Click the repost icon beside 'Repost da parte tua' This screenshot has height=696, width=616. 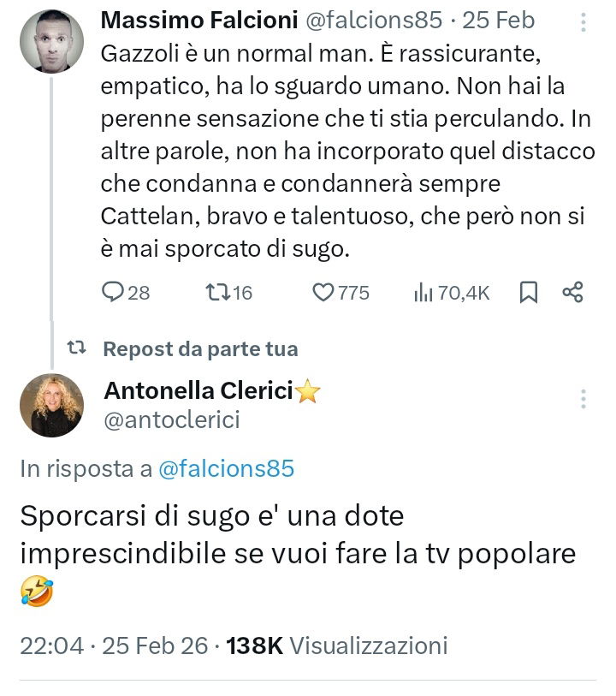pyautogui.click(x=77, y=348)
